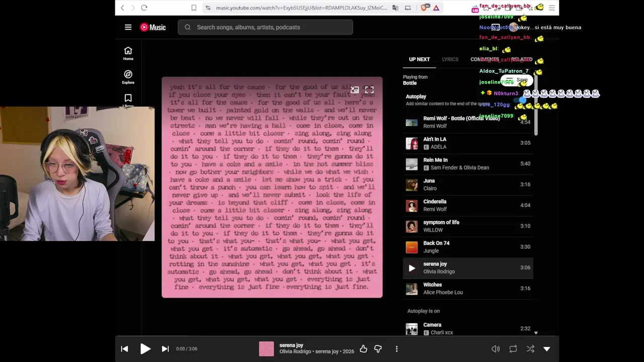644x362 pixels.
Task: Enter fullscreen on the player
Action: (x=369, y=90)
